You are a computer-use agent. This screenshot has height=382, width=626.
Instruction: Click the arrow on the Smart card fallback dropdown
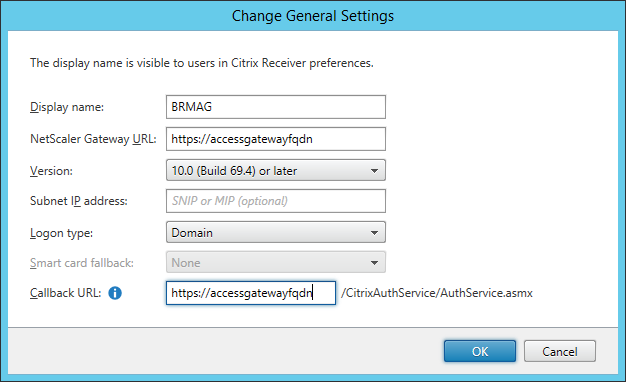pos(374,263)
